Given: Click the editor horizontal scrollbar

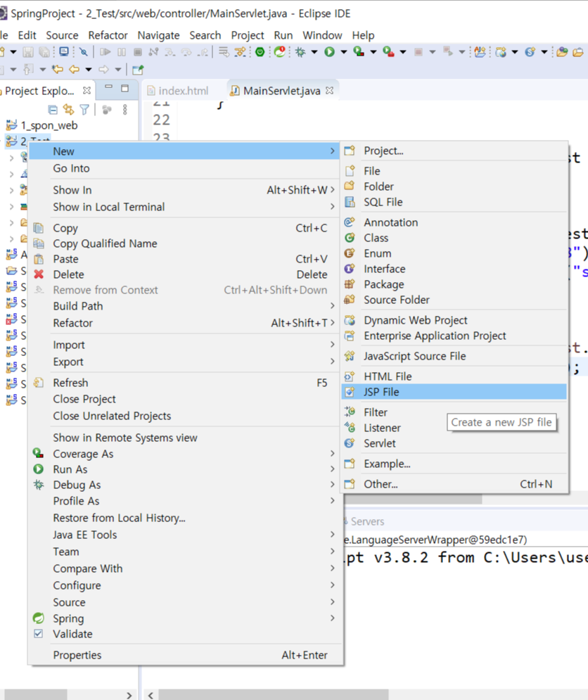Looking at the screenshot, I should (x=273, y=694).
